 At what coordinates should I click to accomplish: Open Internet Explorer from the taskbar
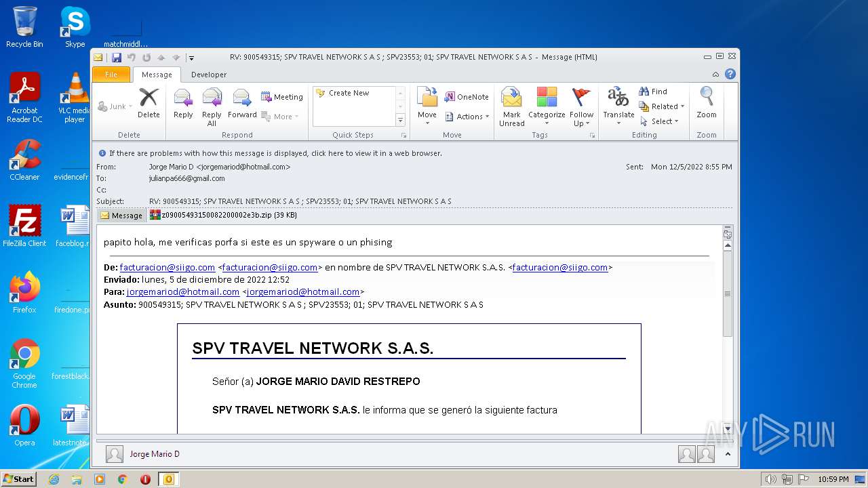pyautogui.click(x=54, y=479)
